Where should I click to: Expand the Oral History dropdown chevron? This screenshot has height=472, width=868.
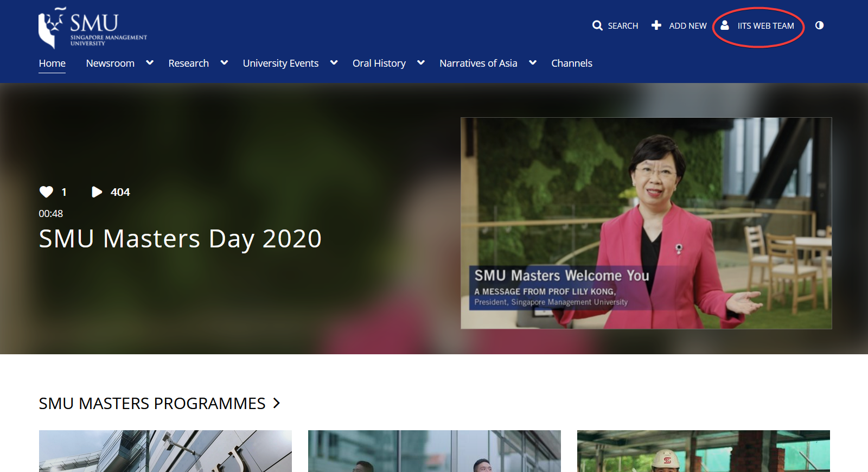[420, 63]
